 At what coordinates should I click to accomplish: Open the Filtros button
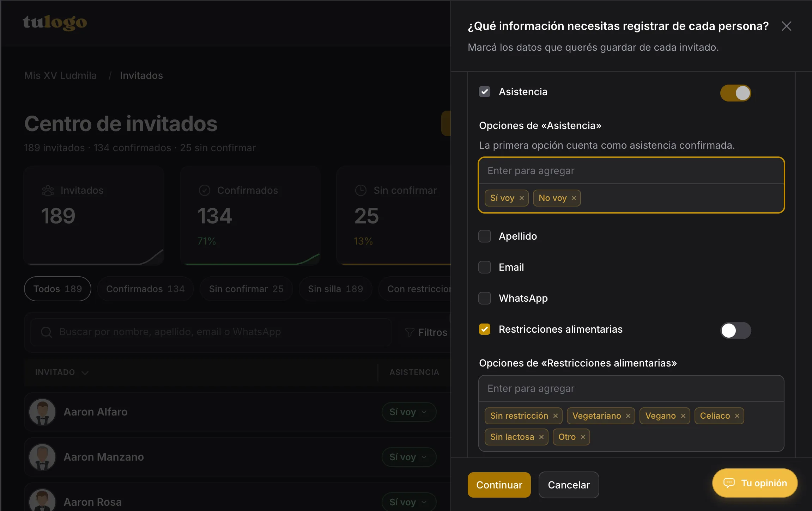tap(426, 332)
